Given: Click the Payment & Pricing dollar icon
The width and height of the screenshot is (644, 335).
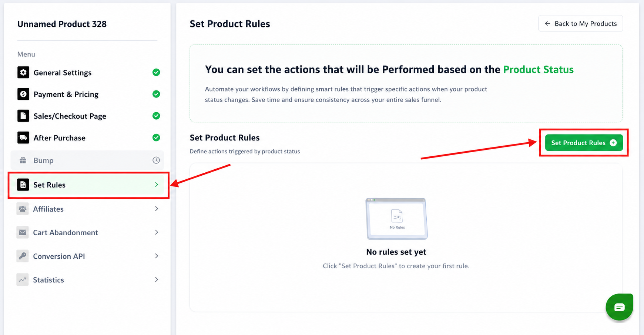Looking at the screenshot, I should [x=23, y=94].
